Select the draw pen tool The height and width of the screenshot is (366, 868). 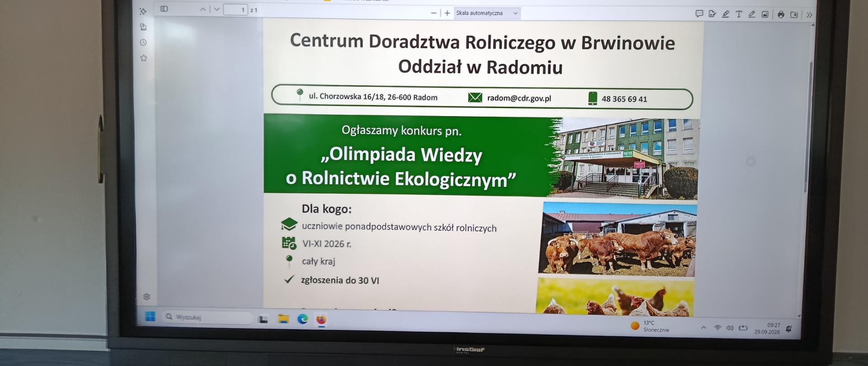(752, 14)
